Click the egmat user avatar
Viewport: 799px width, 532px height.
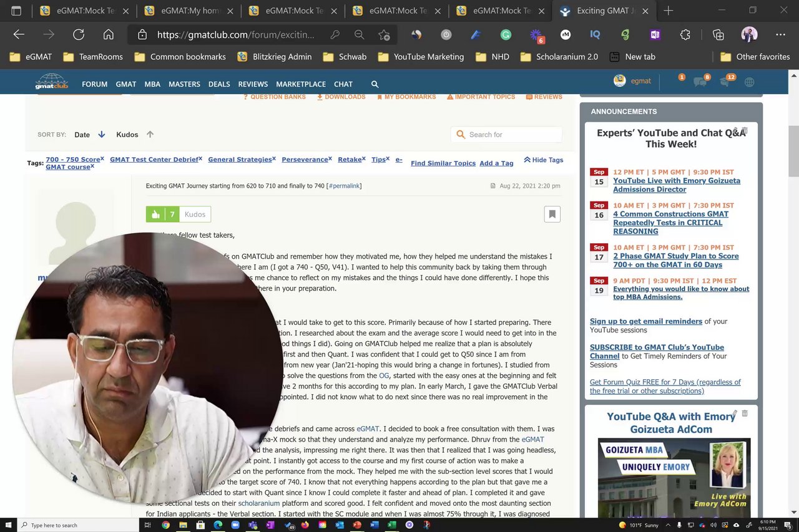click(619, 80)
